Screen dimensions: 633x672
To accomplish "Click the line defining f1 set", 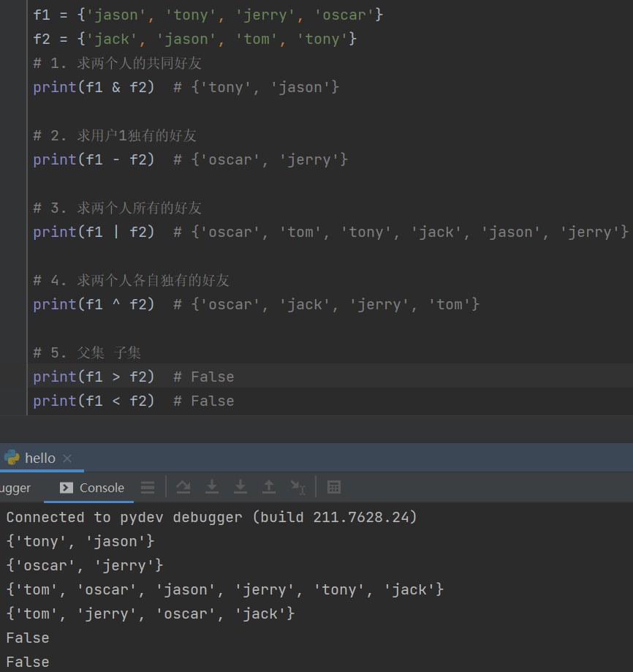I will click(x=208, y=15).
